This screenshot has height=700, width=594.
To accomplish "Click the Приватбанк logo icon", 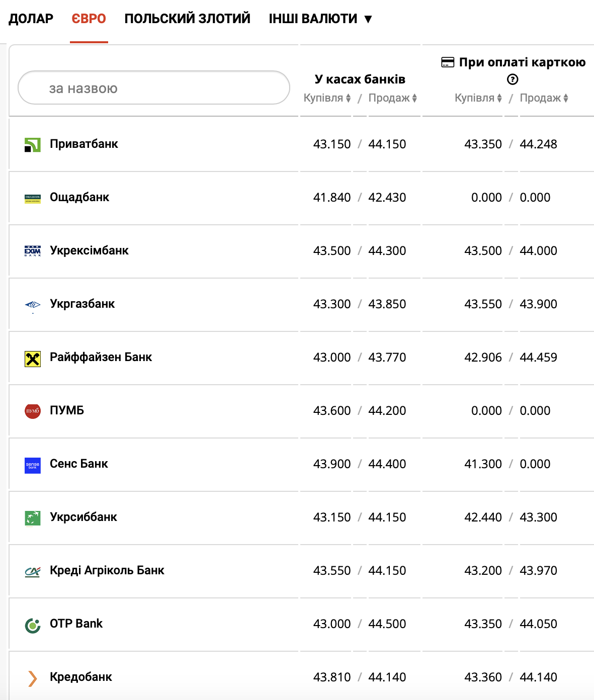I will coord(33,145).
